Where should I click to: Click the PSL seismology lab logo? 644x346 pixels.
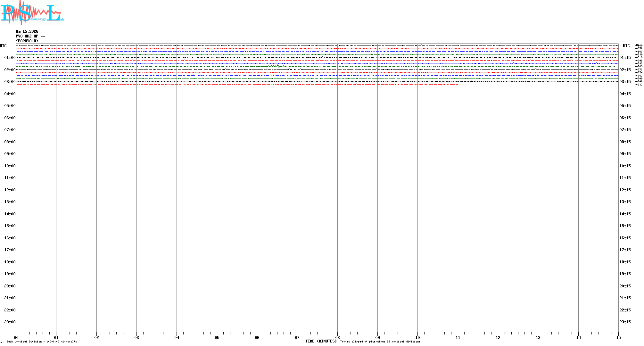click(x=32, y=13)
